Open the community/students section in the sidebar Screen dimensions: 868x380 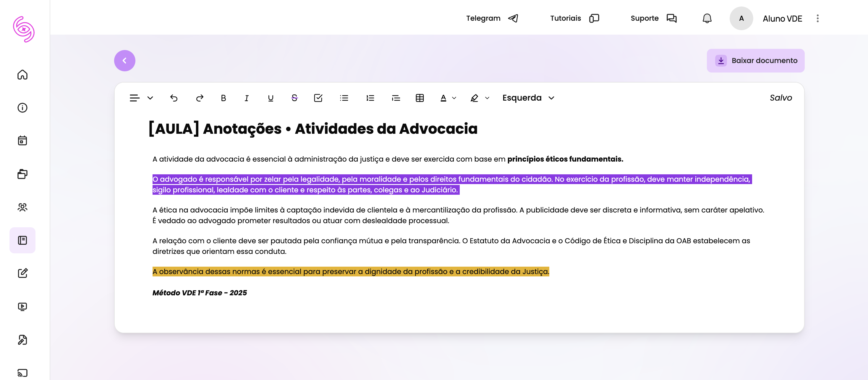tap(22, 207)
